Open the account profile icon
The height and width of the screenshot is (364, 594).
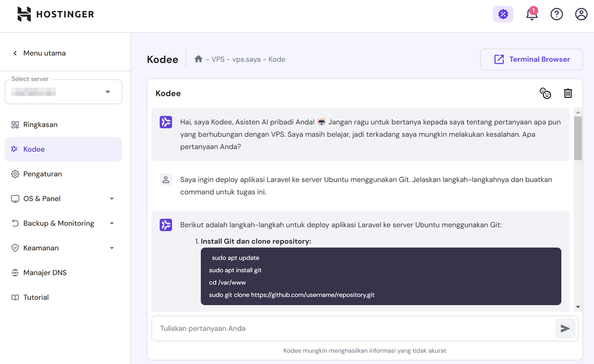click(581, 14)
